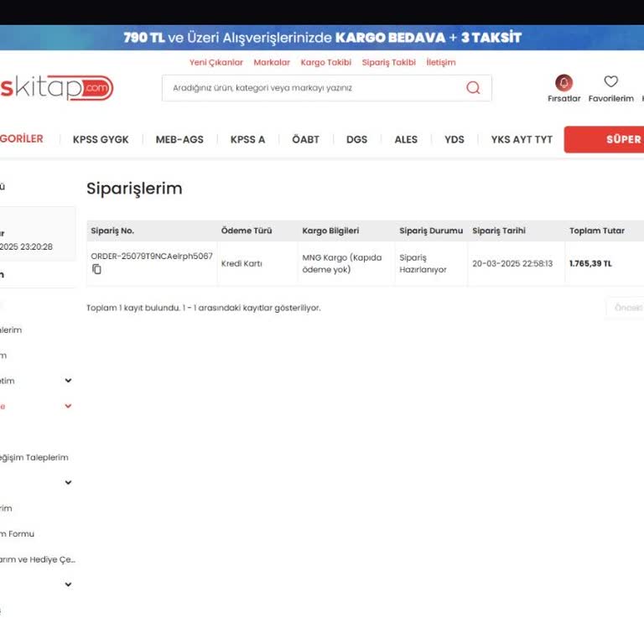644x644 pixels.
Task: Select KPSS GYGK category menu
Action: coord(101,140)
